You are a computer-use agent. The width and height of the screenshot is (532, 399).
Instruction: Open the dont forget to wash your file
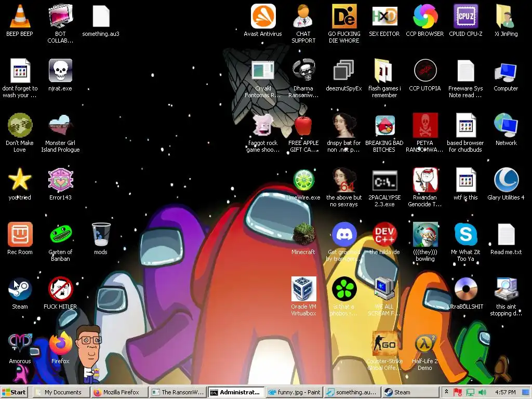(20, 71)
